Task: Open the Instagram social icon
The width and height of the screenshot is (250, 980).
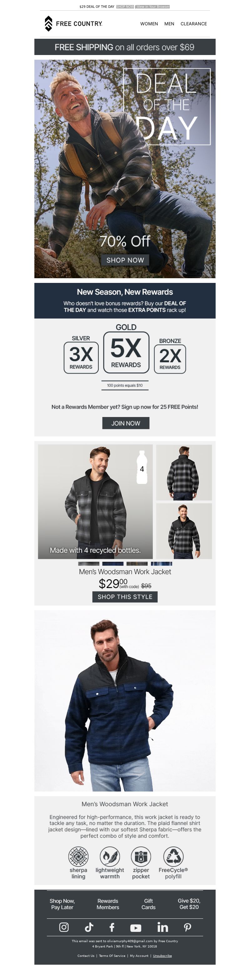Action: click(64, 927)
